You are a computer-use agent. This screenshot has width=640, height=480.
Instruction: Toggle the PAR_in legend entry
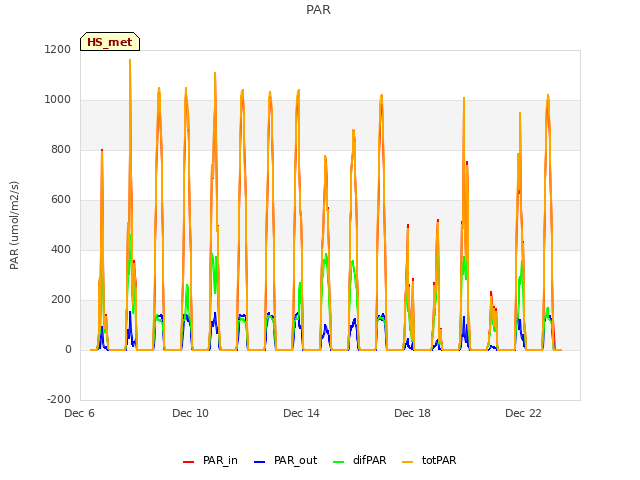tap(210, 460)
